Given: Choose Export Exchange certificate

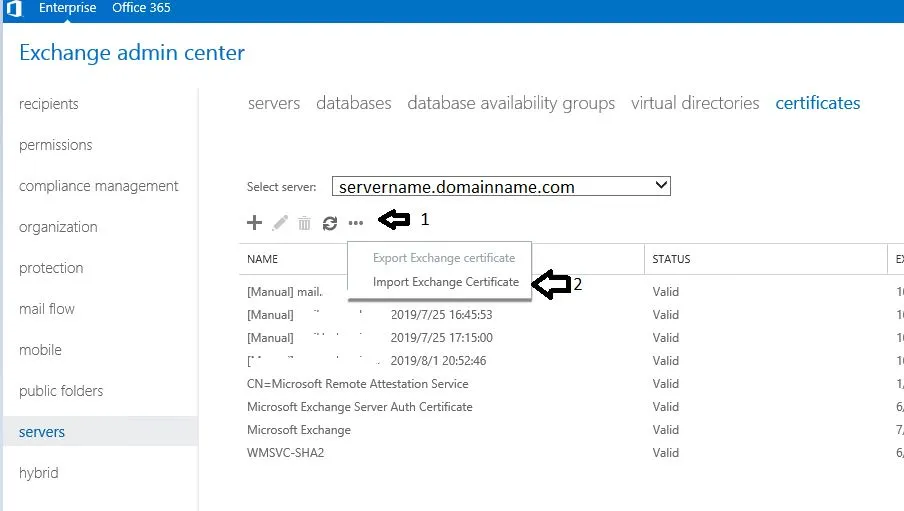Looking at the screenshot, I should (444, 258).
